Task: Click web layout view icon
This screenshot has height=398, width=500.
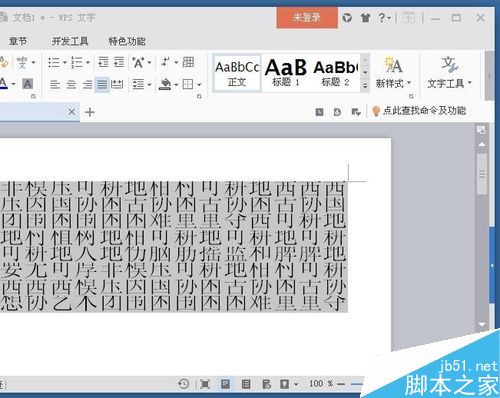Action: click(x=266, y=384)
